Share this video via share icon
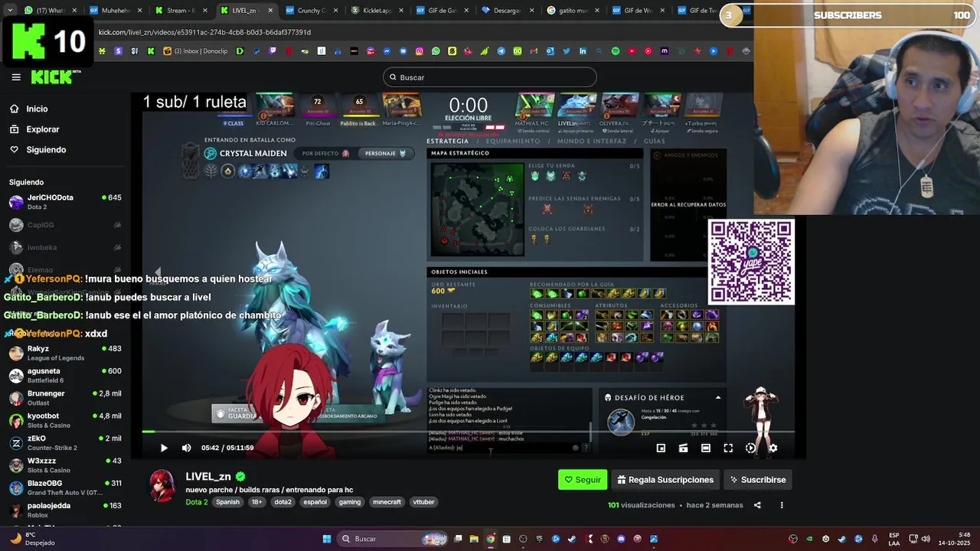This screenshot has width=980, height=551. tap(757, 505)
